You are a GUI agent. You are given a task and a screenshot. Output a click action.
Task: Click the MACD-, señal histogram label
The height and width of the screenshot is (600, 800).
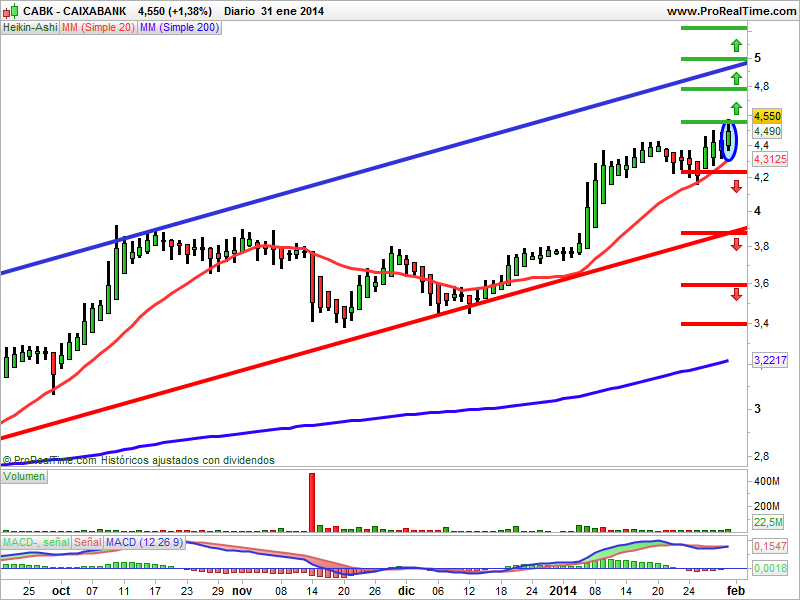pyautogui.click(x=36, y=542)
